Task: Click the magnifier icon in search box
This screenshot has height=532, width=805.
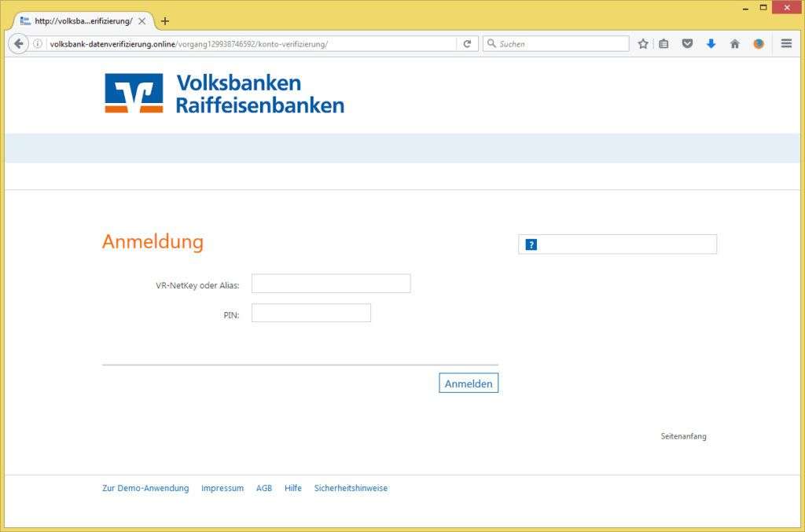Action: coord(491,43)
